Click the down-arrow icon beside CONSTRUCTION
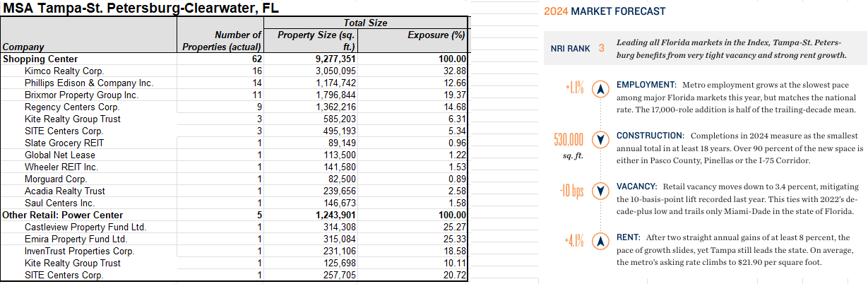 pos(600,140)
